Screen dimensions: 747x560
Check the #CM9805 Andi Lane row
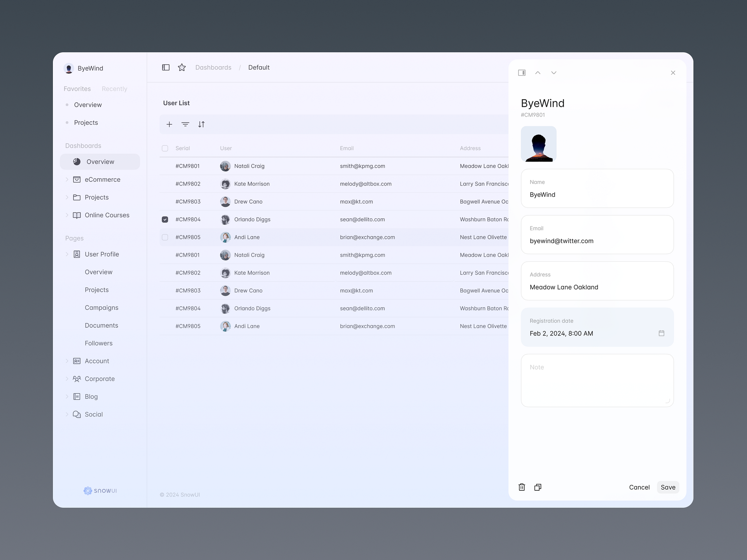pyautogui.click(x=165, y=237)
